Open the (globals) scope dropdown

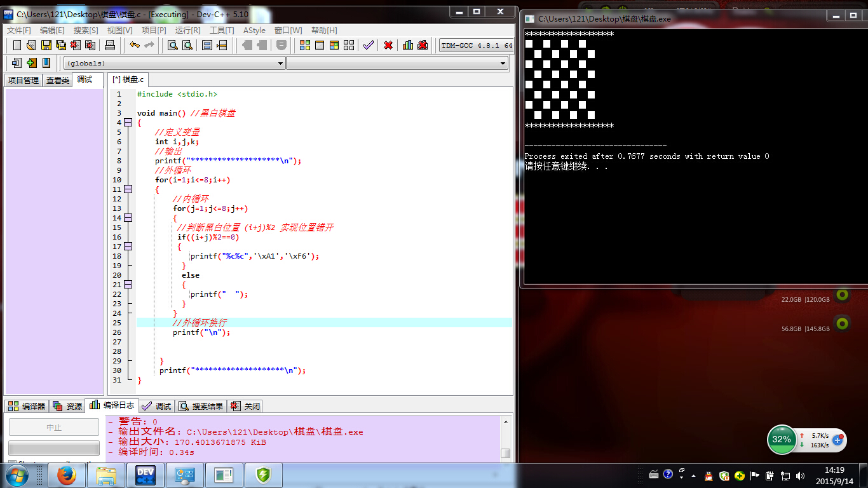(x=174, y=63)
